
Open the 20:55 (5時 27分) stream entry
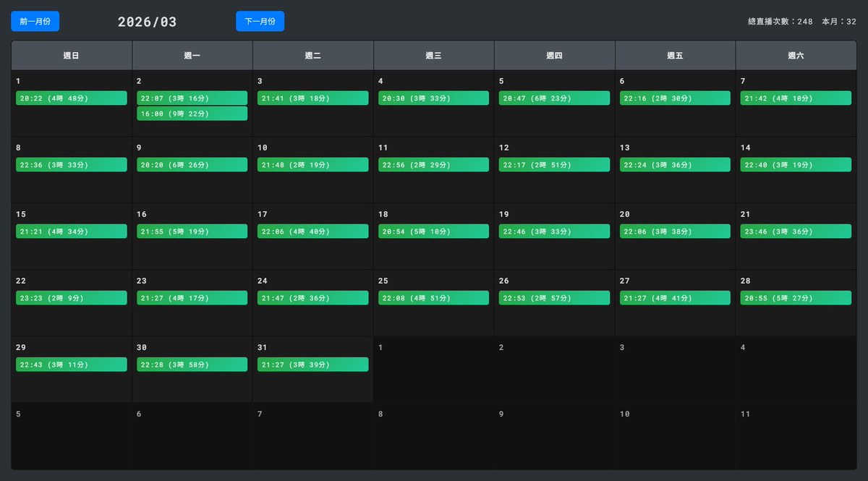[796, 298]
